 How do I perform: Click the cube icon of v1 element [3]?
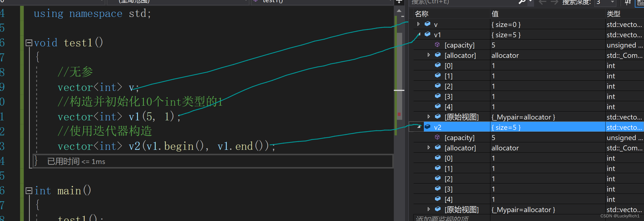pos(438,96)
